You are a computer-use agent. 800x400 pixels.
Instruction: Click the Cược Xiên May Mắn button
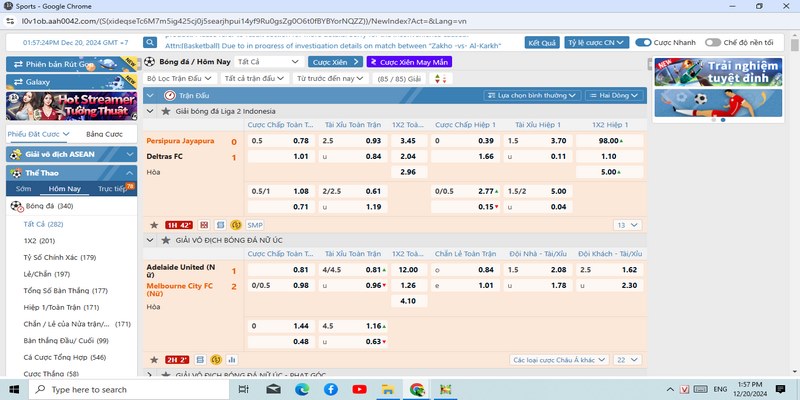(410, 61)
